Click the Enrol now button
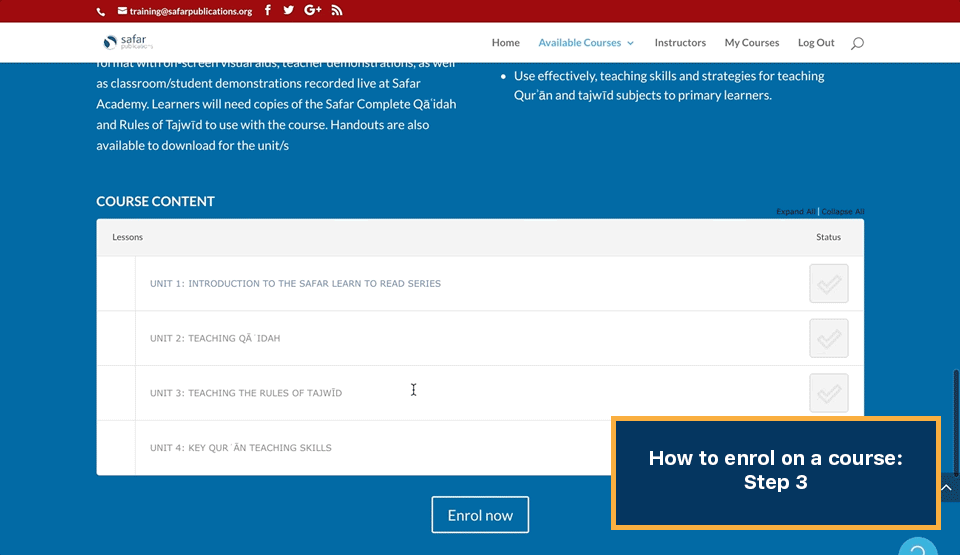 (x=480, y=515)
